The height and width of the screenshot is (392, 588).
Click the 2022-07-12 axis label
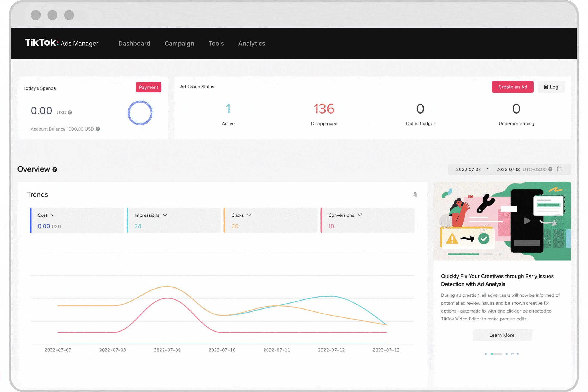tap(331, 350)
